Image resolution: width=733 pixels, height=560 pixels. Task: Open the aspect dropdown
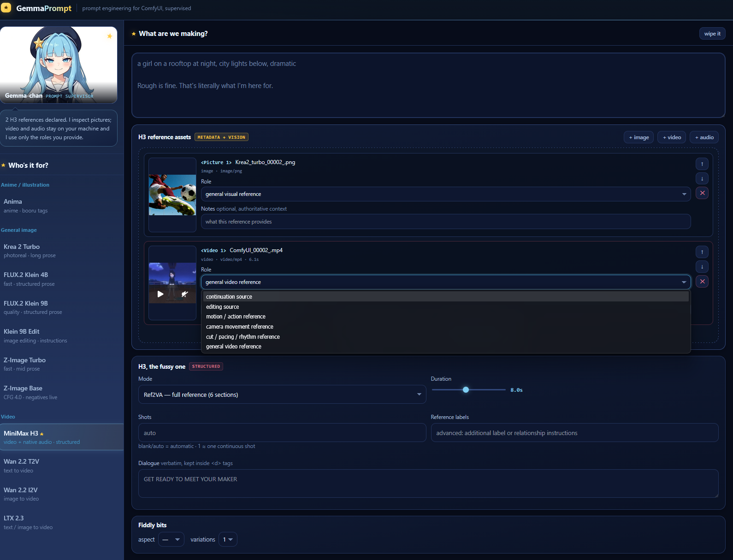(x=171, y=539)
